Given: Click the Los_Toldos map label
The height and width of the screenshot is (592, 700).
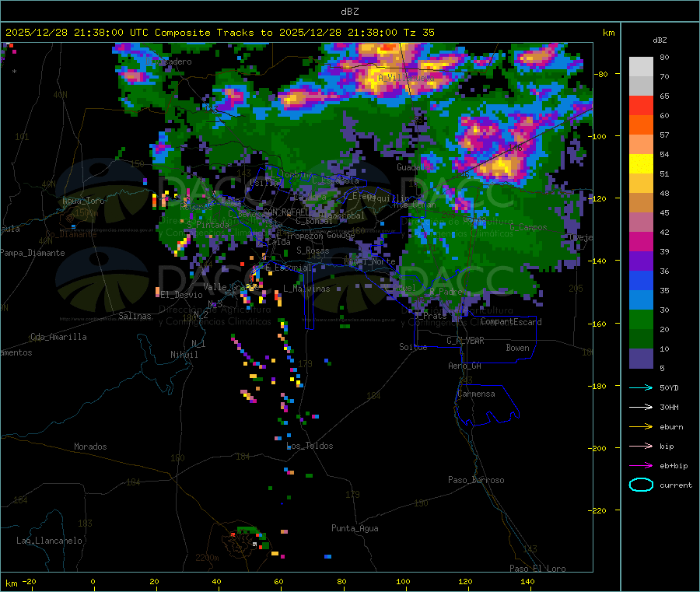Looking at the screenshot, I should click(x=310, y=446).
